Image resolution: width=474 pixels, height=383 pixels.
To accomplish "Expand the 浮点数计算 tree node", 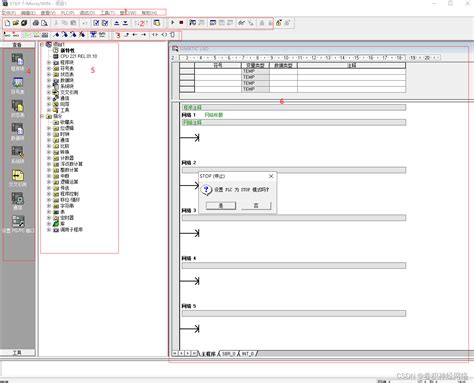I will (x=49, y=164).
